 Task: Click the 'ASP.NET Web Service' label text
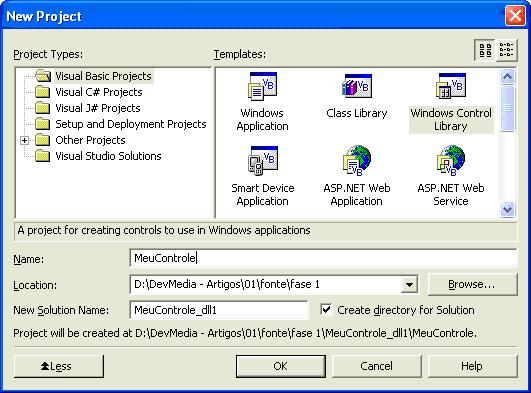click(x=451, y=194)
